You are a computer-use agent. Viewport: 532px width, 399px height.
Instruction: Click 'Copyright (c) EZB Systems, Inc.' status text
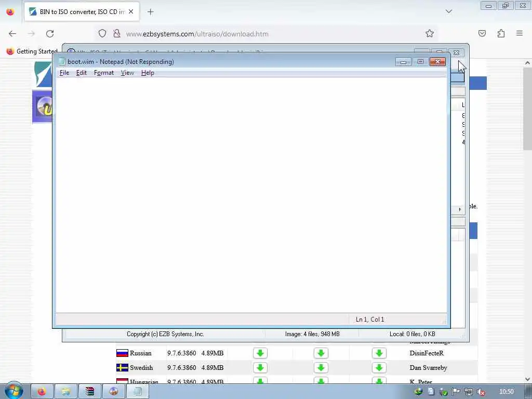[165, 334]
